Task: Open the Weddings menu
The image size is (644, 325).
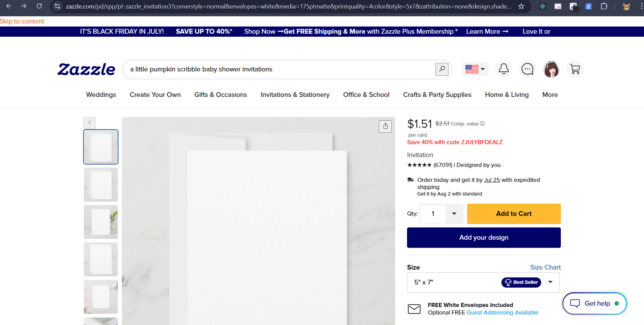Action: pos(101,95)
